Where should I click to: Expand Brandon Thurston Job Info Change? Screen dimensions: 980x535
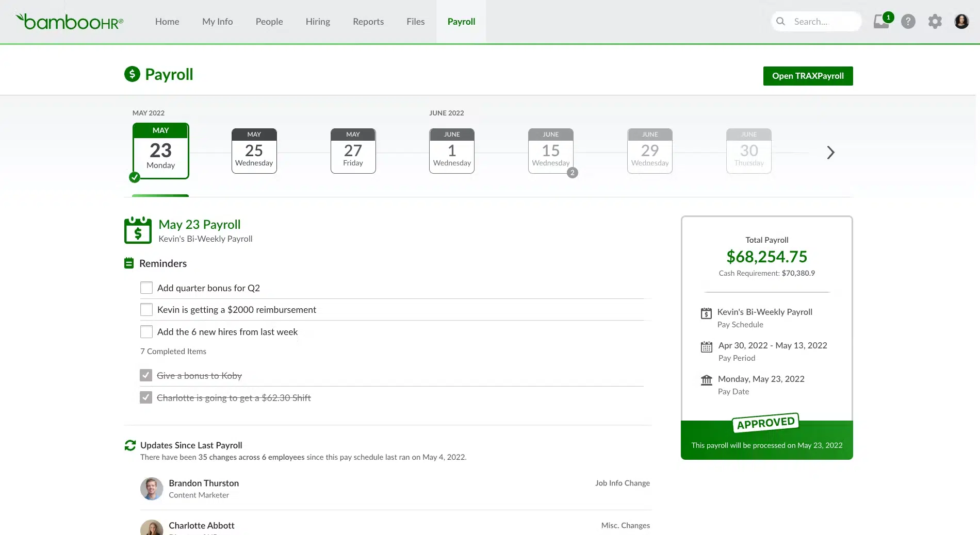point(622,483)
